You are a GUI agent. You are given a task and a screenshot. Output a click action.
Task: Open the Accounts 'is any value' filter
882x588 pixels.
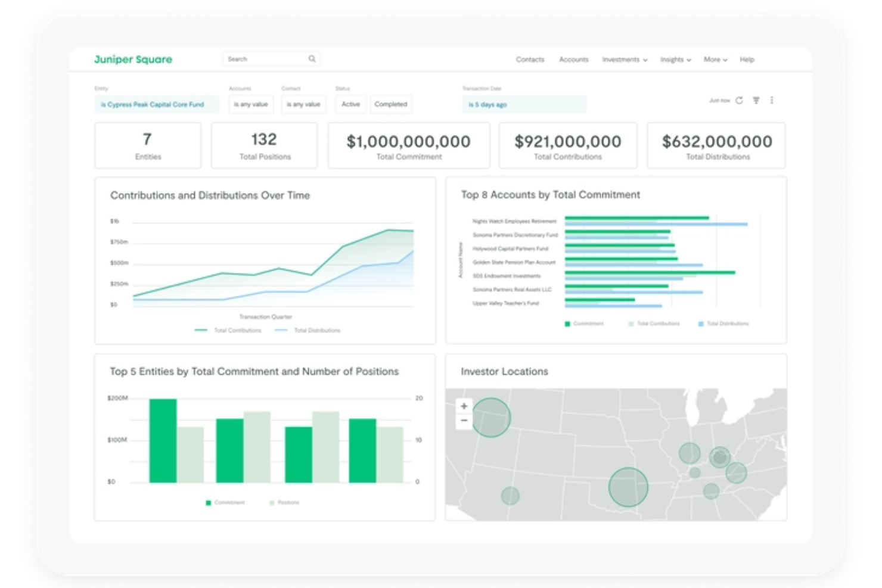point(251,104)
